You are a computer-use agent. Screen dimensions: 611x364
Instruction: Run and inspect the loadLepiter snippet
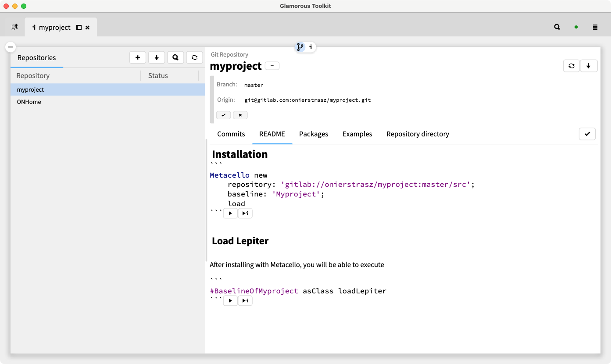245,301
